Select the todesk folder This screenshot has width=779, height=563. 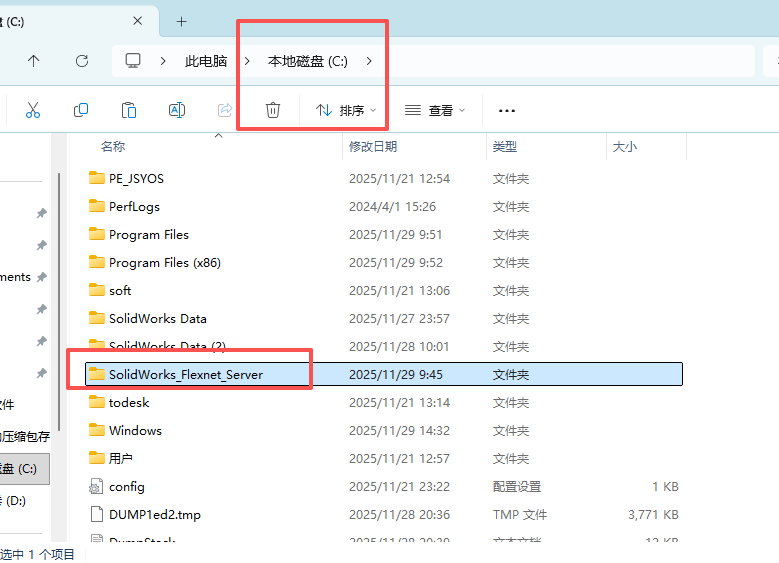(x=384, y=402)
